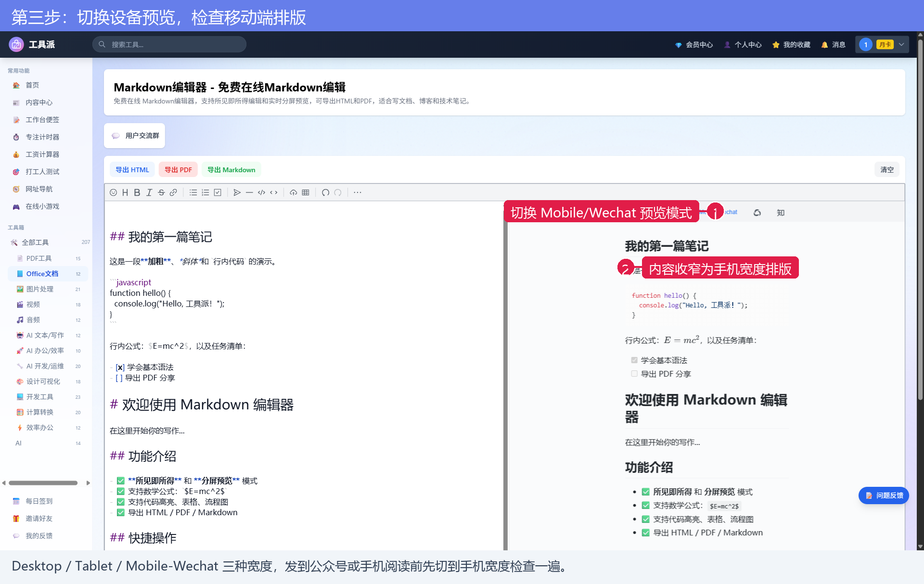Viewport: 924px width, 584px height.
Task: Insert inline code with <> icon
Action: pyautogui.click(x=274, y=192)
